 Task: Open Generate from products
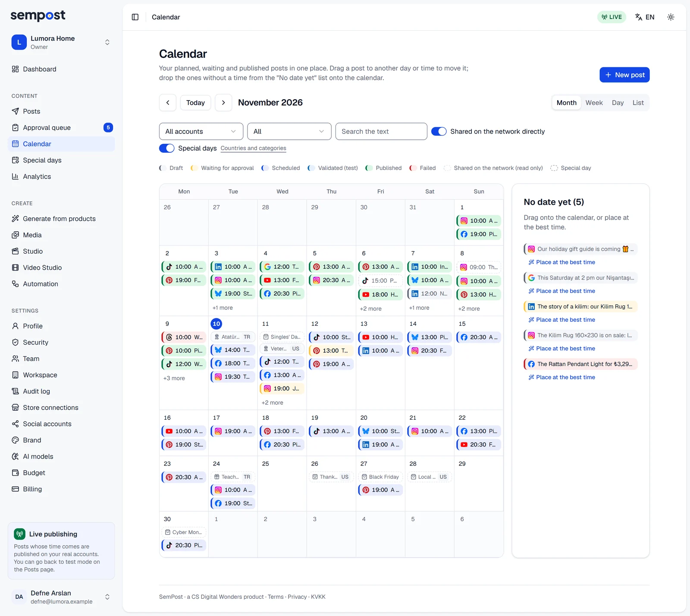[x=61, y=219]
